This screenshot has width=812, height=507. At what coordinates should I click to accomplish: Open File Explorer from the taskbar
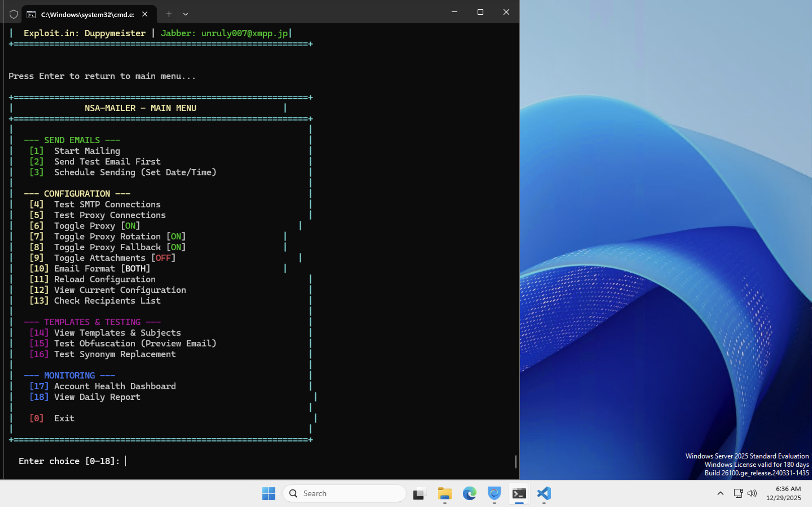pos(445,493)
